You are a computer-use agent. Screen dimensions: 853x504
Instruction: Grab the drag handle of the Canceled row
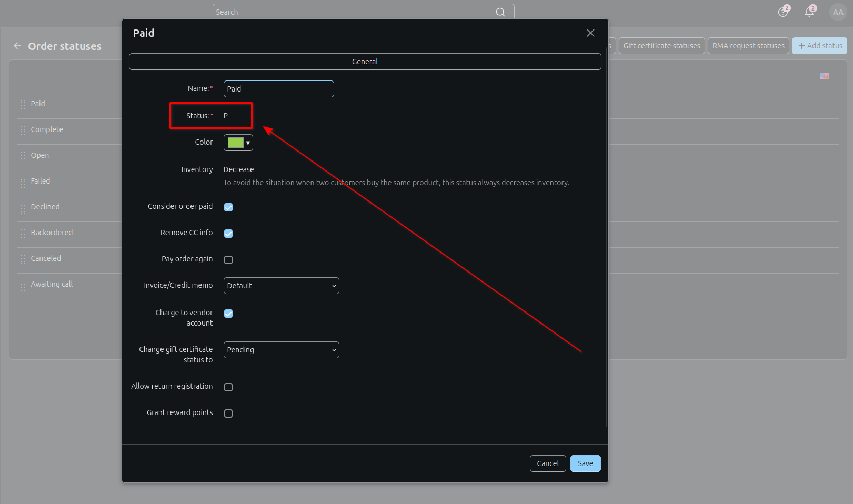23,259
